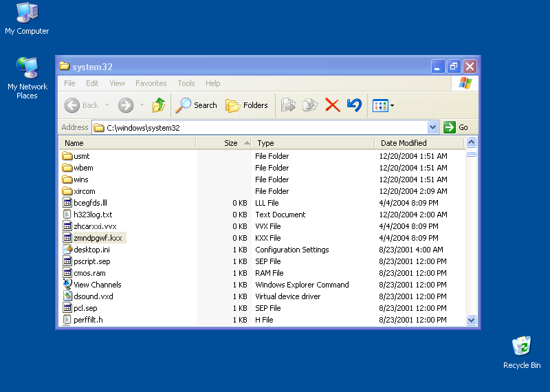The width and height of the screenshot is (550, 392).
Task: Select the xircom folder icon
Action: click(x=67, y=191)
